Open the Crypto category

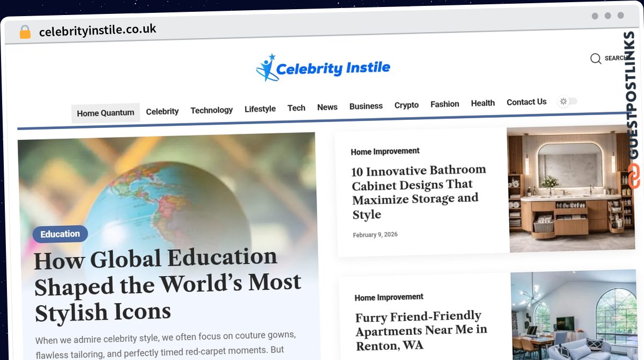(x=406, y=105)
